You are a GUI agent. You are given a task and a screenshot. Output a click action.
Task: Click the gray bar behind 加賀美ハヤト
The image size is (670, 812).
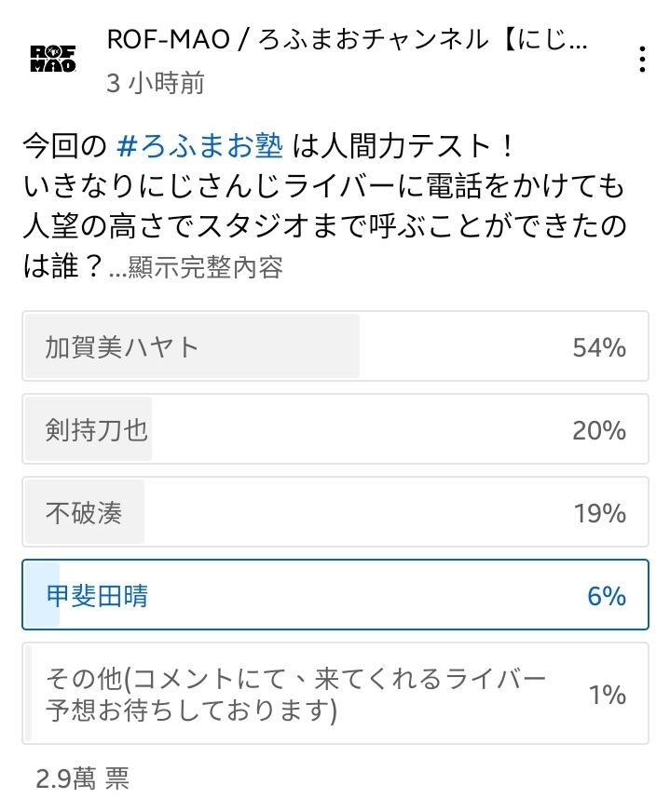(192, 345)
